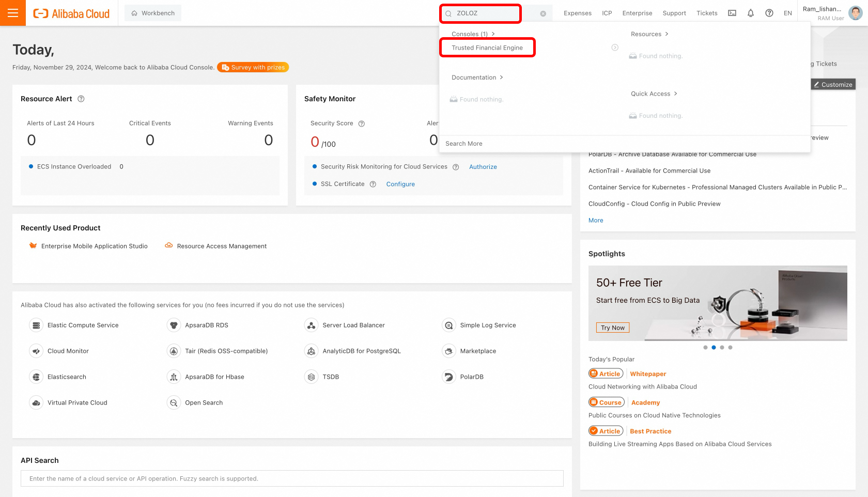
Task: Show the Resource Alert help tooltip
Action: 81,99
